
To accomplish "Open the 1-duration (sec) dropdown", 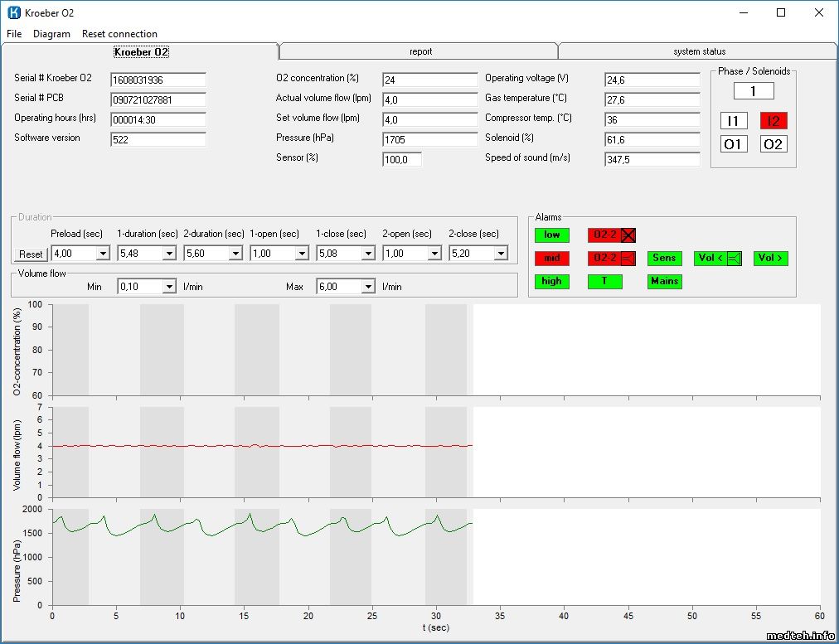I will 169,254.
